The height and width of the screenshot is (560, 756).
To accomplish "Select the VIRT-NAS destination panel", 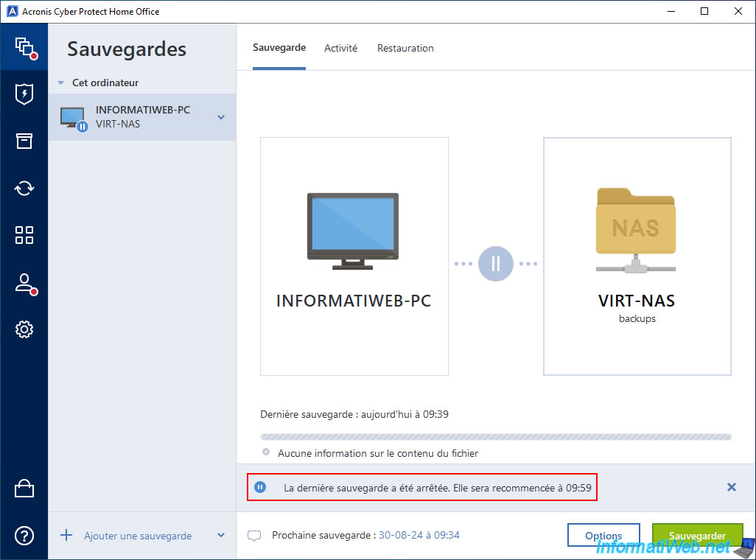I will (x=637, y=256).
